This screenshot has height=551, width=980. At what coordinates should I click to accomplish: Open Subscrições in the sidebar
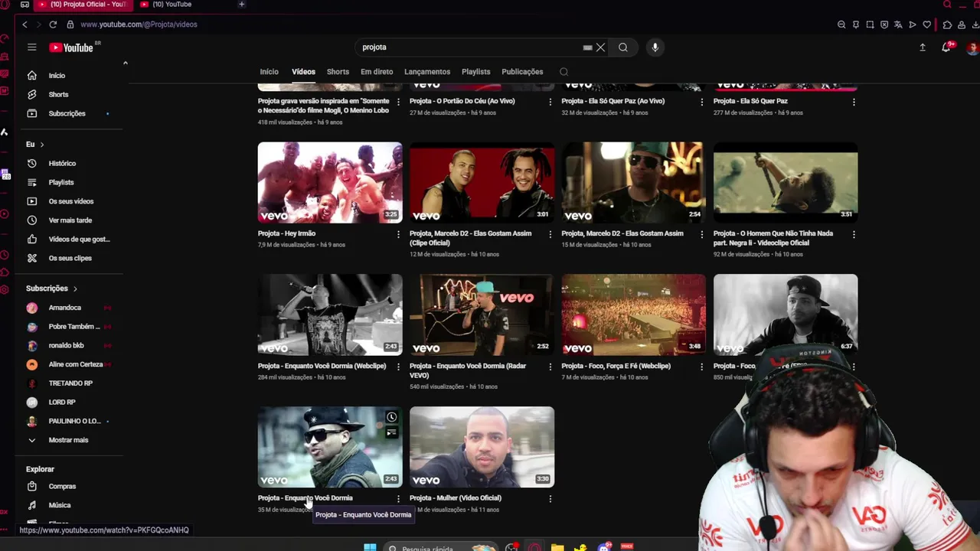(67, 113)
